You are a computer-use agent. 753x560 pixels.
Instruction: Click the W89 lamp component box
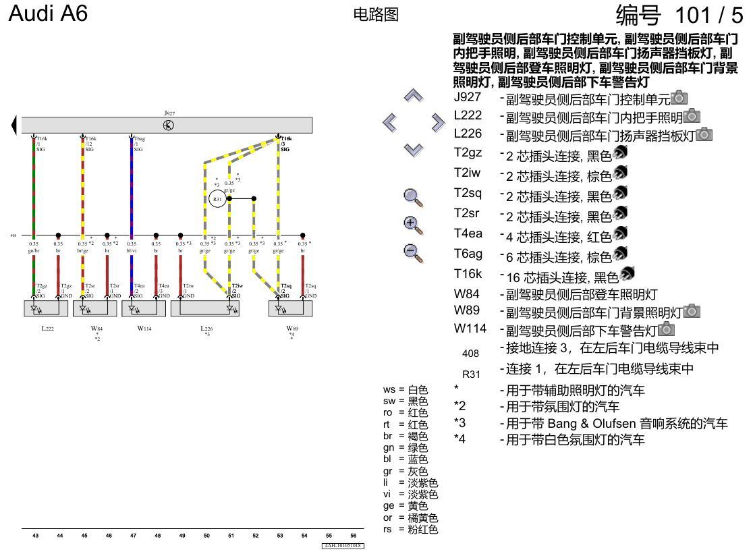291,309
